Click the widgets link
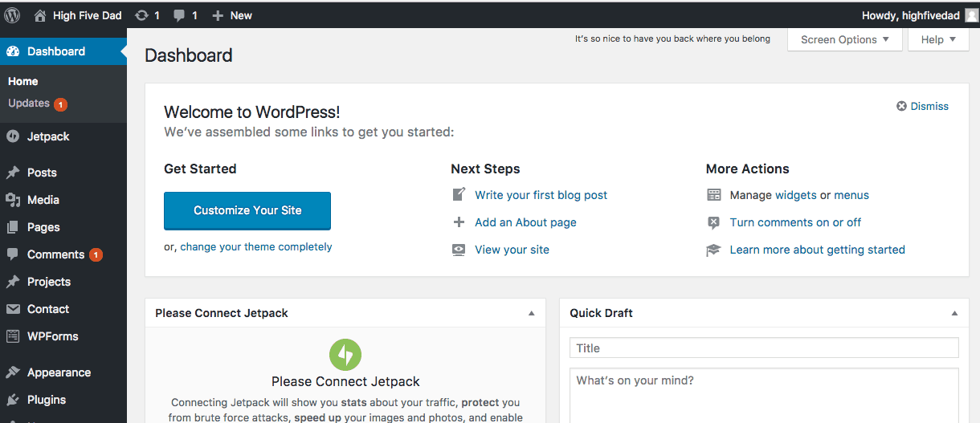This screenshot has width=980, height=423. click(795, 195)
